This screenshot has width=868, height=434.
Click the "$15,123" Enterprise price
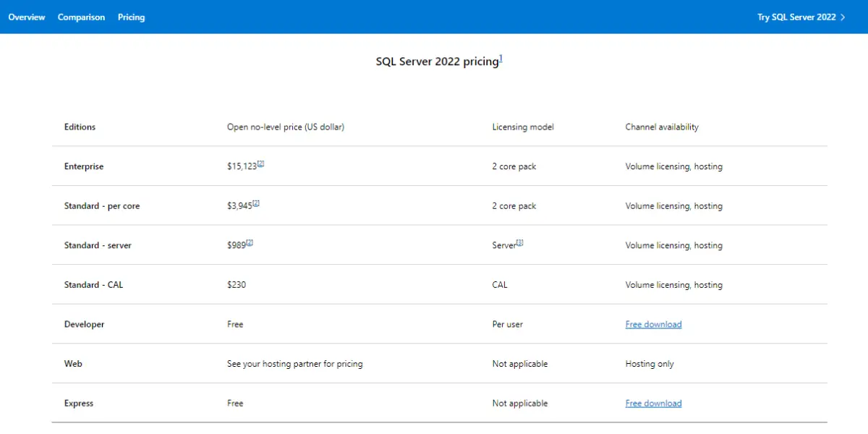pos(242,167)
